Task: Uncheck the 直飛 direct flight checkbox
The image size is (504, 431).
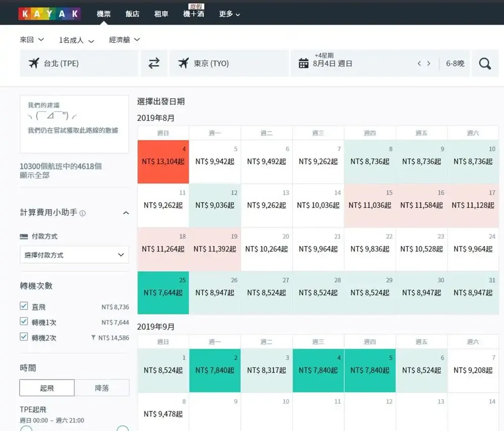Action: (24, 306)
